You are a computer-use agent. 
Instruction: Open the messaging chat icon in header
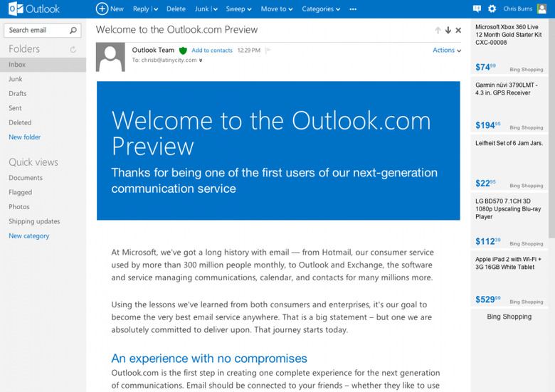point(477,9)
